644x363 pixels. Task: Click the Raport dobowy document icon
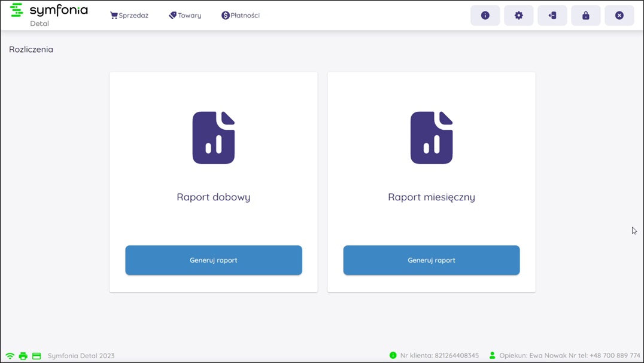click(214, 138)
